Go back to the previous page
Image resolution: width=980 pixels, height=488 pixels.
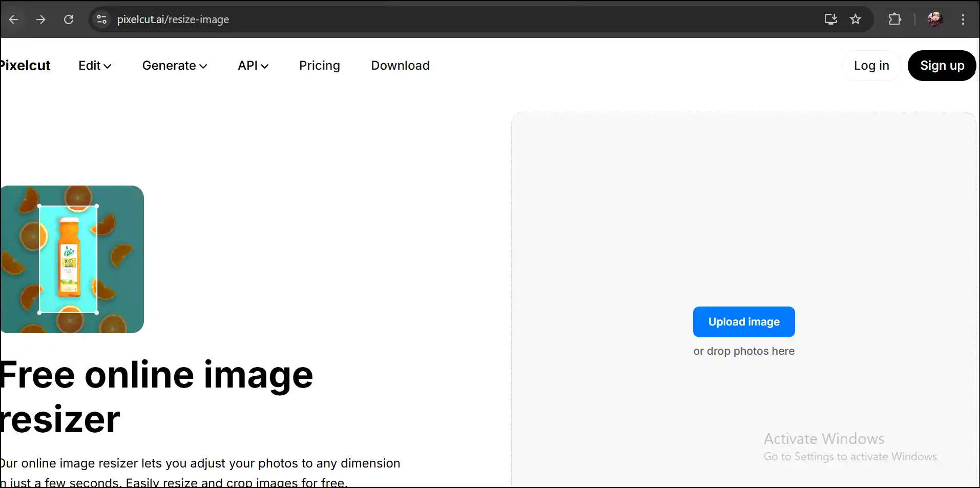pos(14,19)
